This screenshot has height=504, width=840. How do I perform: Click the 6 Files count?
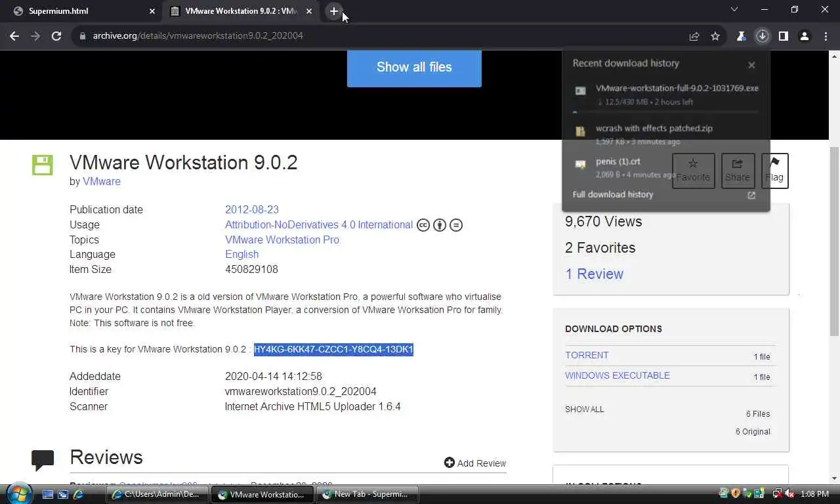(x=758, y=414)
